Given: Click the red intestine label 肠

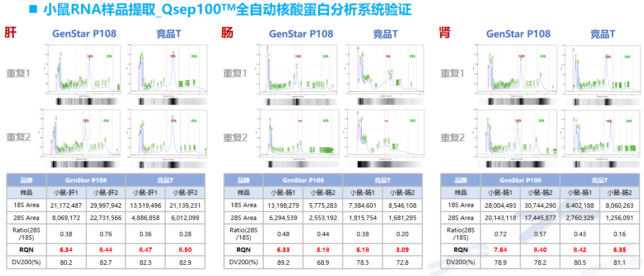Looking at the screenshot, I should (227, 33).
